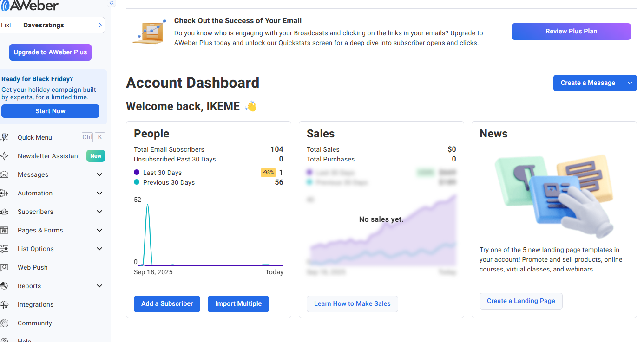Image resolution: width=644 pixels, height=342 pixels.
Task: Click the Newsletter Assistant sparkle icon
Action: [x=5, y=156]
